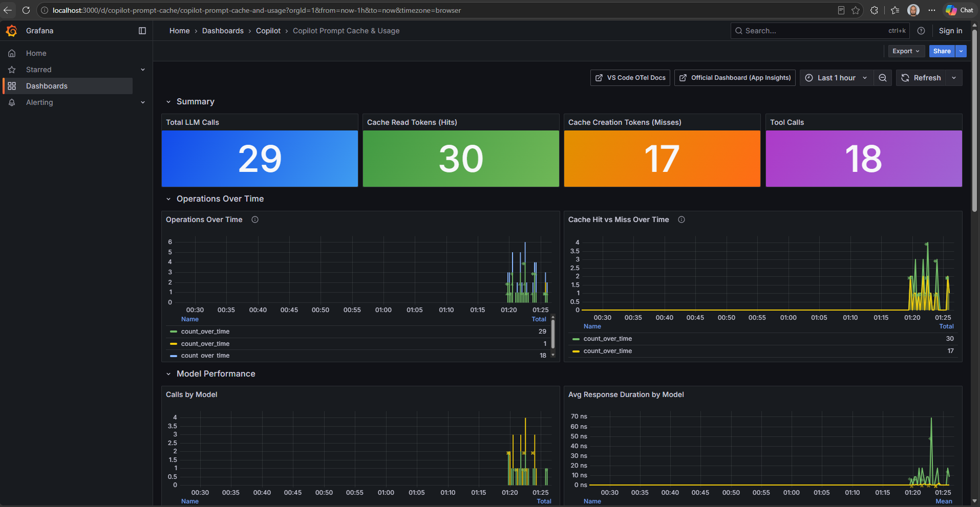Toggle green count_over_time series in Operations legend

(205, 332)
